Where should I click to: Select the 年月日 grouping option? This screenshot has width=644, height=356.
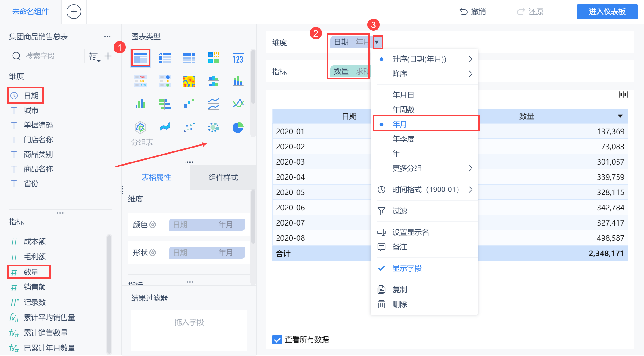(x=403, y=95)
